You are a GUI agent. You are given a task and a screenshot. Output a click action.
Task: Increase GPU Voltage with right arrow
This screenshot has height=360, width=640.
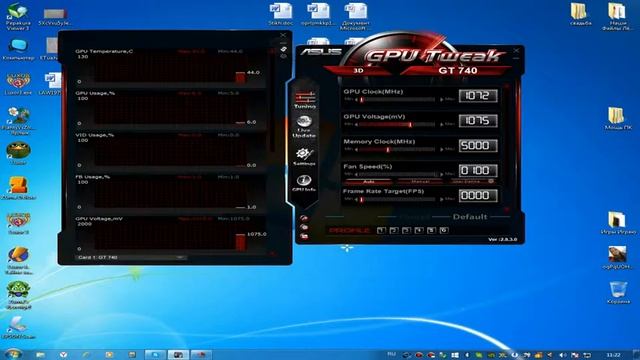[442, 124]
